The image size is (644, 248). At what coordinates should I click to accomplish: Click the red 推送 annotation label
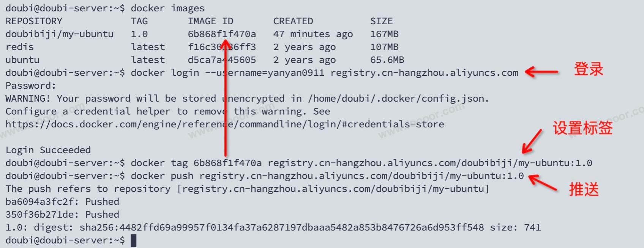[584, 189]
